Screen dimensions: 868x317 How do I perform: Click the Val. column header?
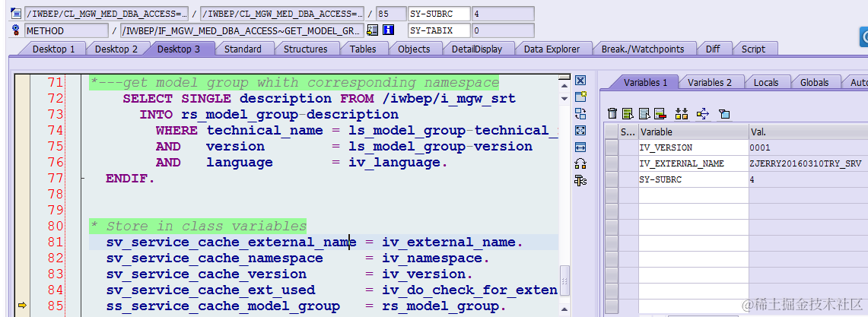point(808,132)
